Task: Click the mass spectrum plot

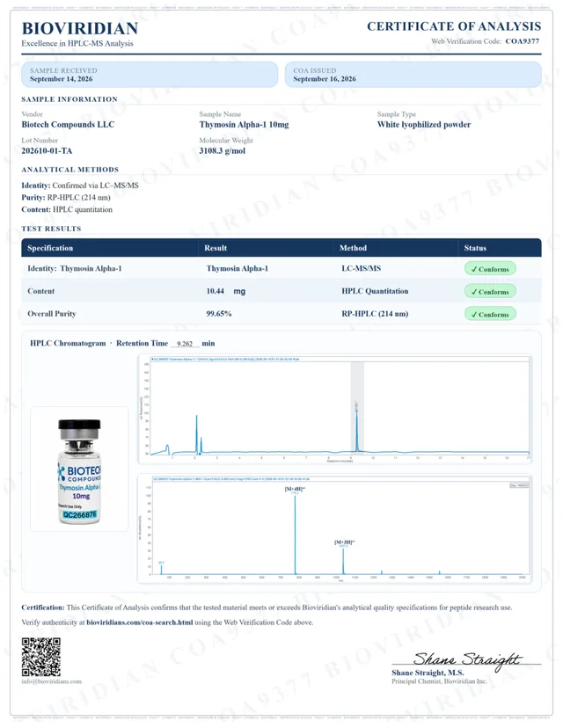Action: [335, 528]
